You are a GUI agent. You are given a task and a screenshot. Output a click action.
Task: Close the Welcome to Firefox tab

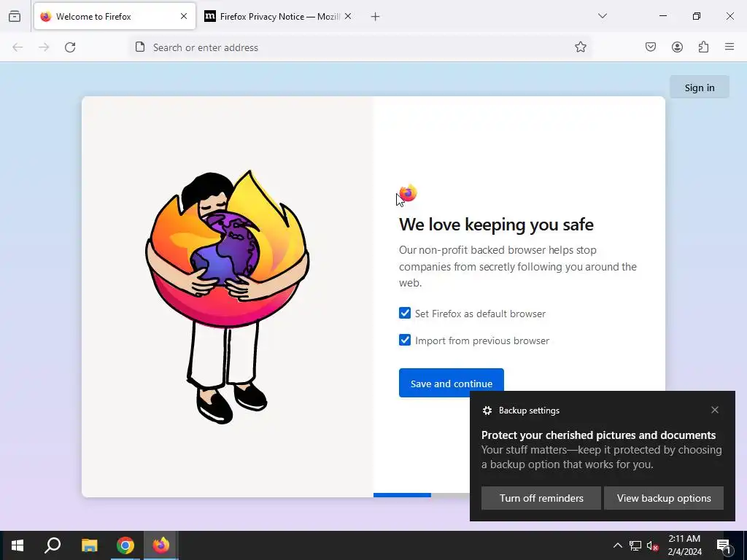(x=184, y=16)
